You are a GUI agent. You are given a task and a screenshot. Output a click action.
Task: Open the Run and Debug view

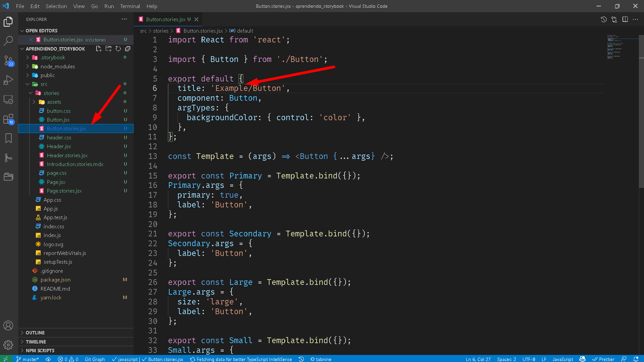8,80
